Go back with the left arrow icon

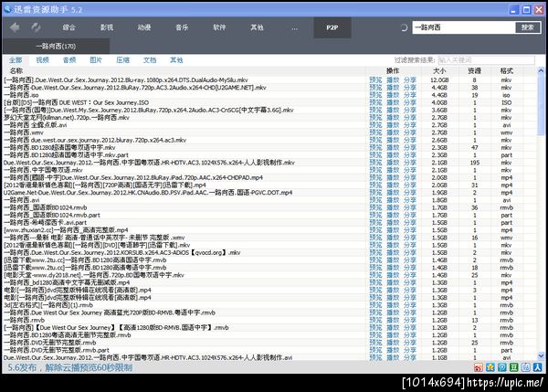(15, 27)
